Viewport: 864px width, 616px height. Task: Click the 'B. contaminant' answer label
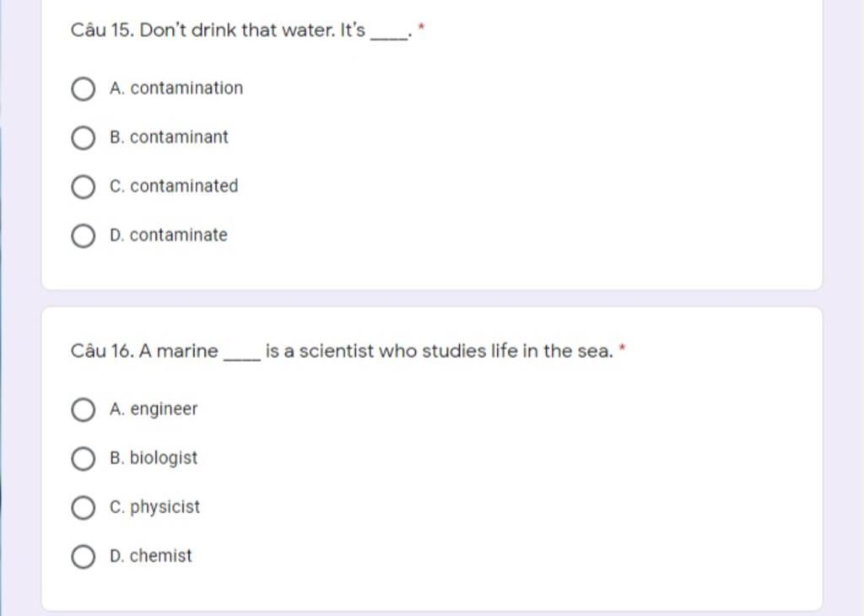tap(169, 138)
